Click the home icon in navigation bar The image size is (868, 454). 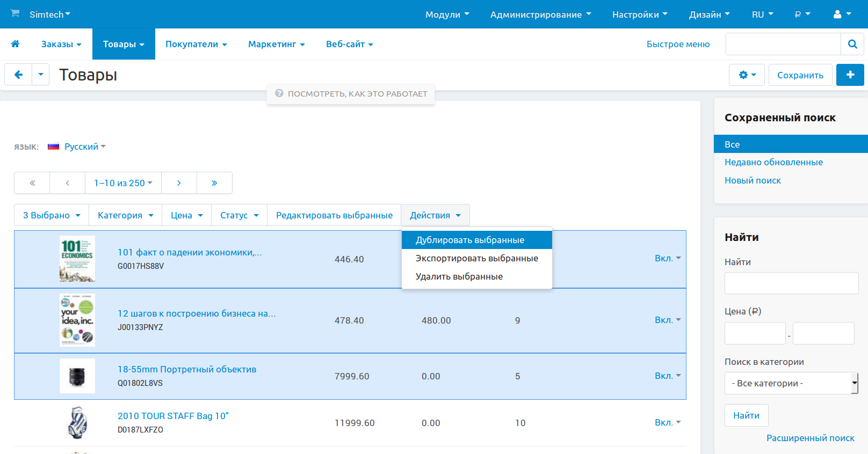tap(15, 44)
